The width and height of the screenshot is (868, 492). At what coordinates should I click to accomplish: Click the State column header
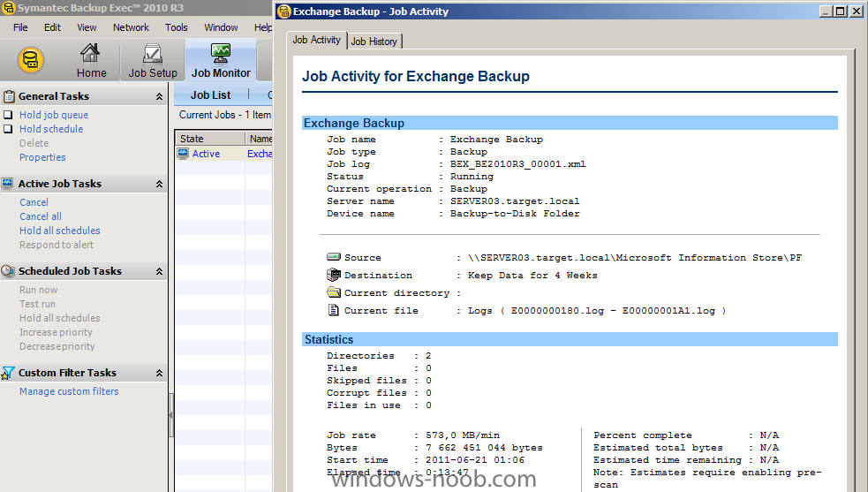pos(210,139)
